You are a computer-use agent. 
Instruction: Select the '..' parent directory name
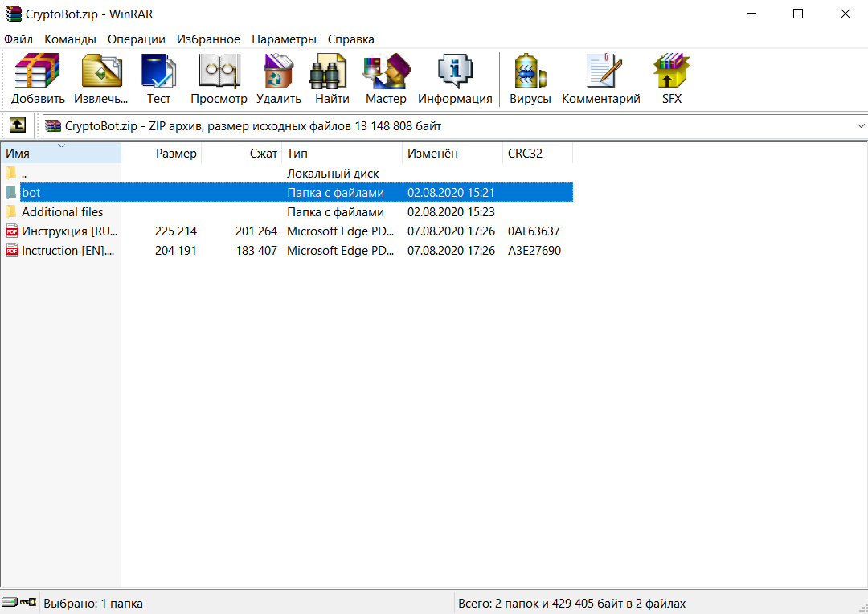[24, 174]
